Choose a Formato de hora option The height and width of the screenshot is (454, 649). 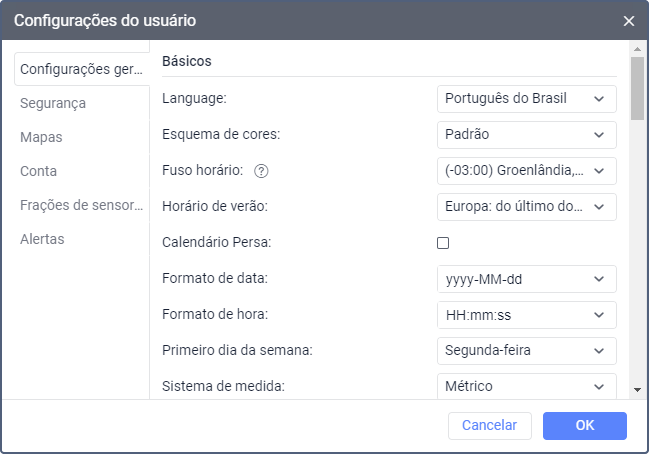(x=526, y=314)
